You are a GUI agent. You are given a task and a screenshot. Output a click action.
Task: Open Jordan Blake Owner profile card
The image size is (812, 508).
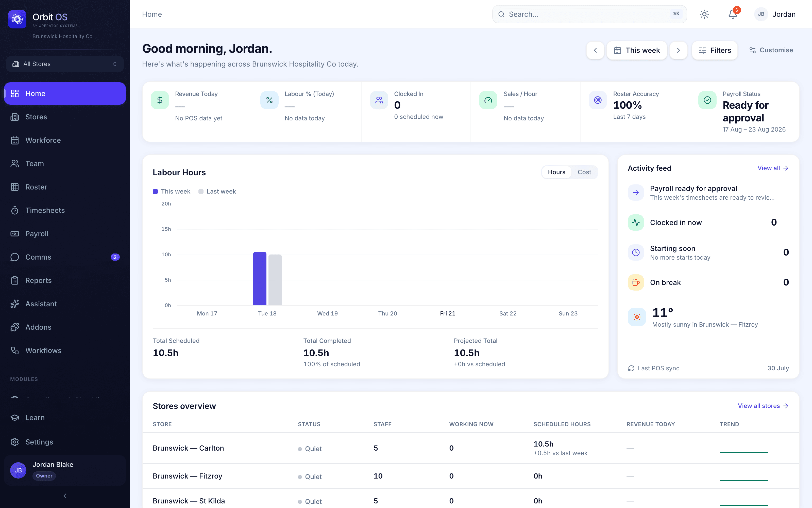point(65,470)
